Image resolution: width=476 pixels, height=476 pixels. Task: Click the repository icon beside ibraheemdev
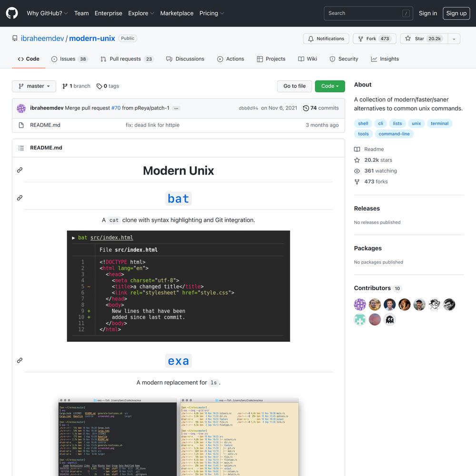coord(15,38)
